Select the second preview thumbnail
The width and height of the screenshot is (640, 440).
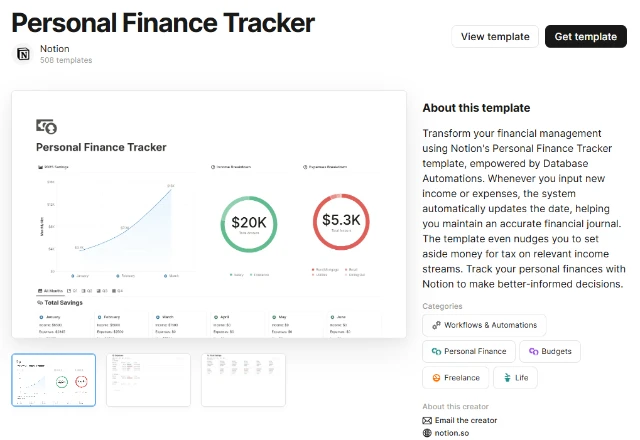coord(148,380)
